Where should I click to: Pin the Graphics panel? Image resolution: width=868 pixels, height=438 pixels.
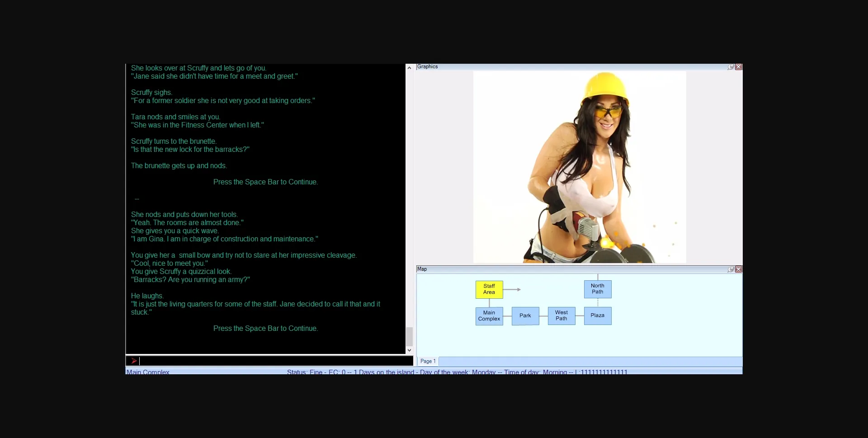731,67
